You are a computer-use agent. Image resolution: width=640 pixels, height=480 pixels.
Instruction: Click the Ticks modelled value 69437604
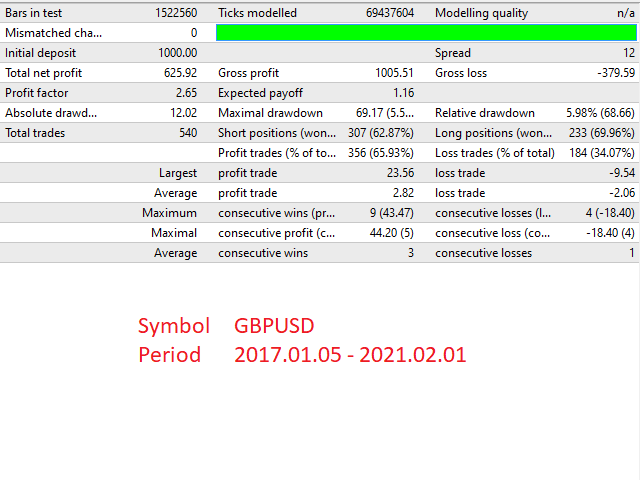(x=390, y=13)
